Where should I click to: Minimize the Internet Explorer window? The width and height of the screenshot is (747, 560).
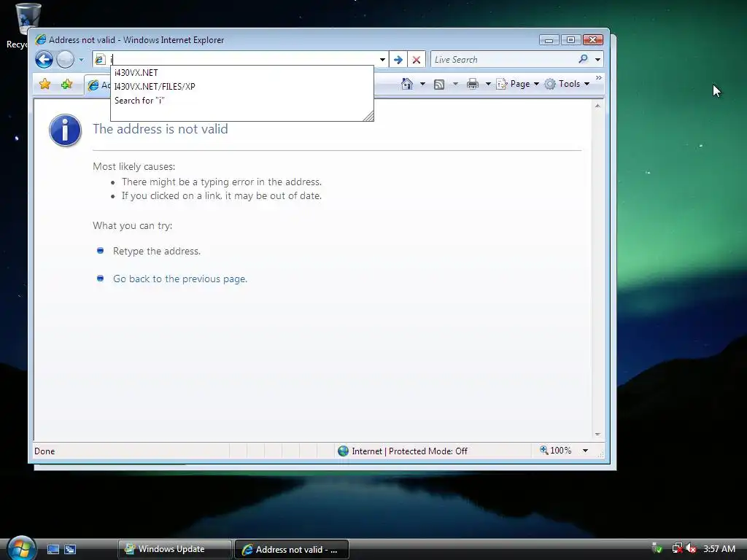(x=549, y=40)
